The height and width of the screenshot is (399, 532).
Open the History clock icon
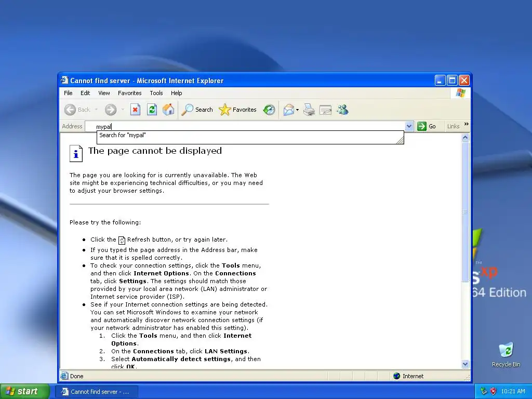269,110
